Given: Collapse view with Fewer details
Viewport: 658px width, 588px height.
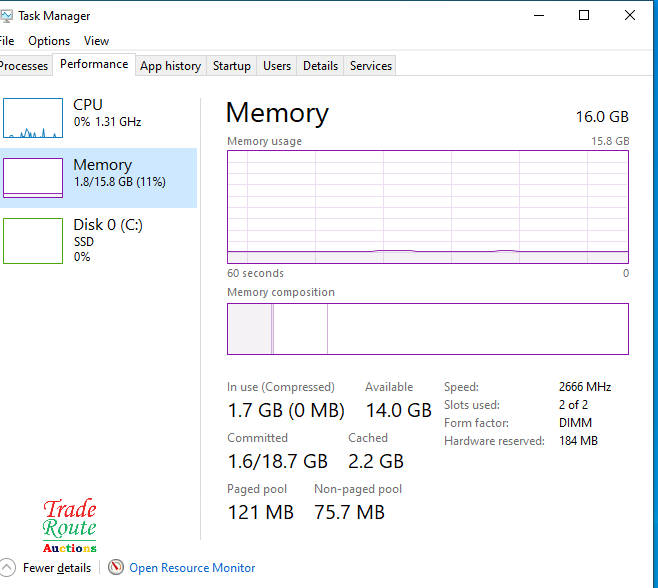Looking at the screenshot, I should [x=56, y=568].
